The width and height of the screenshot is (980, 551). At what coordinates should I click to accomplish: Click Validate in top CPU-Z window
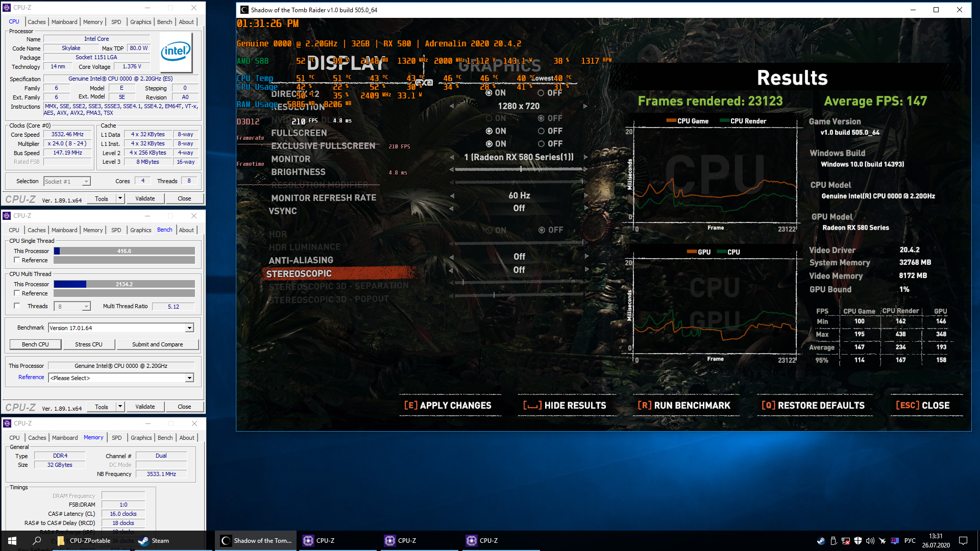point(145,198)
